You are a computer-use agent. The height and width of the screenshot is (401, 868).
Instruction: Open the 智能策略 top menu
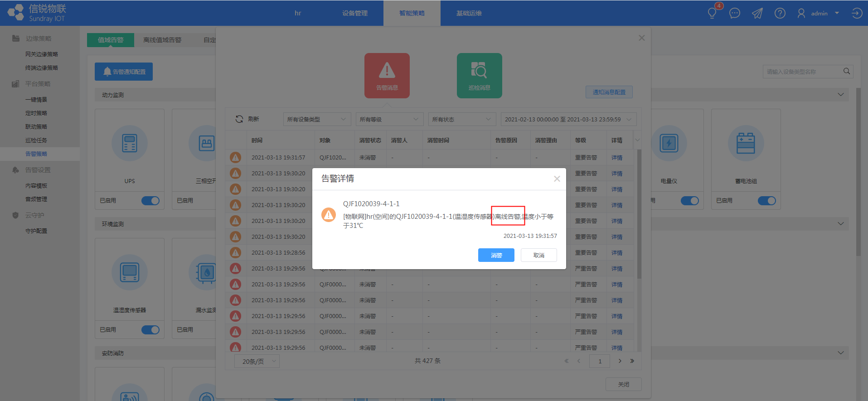[412, 13]
